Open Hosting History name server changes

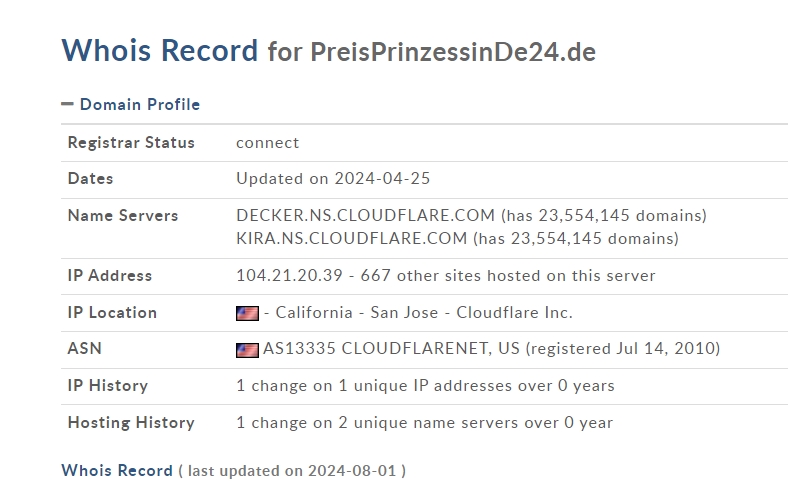pos(424,422)
